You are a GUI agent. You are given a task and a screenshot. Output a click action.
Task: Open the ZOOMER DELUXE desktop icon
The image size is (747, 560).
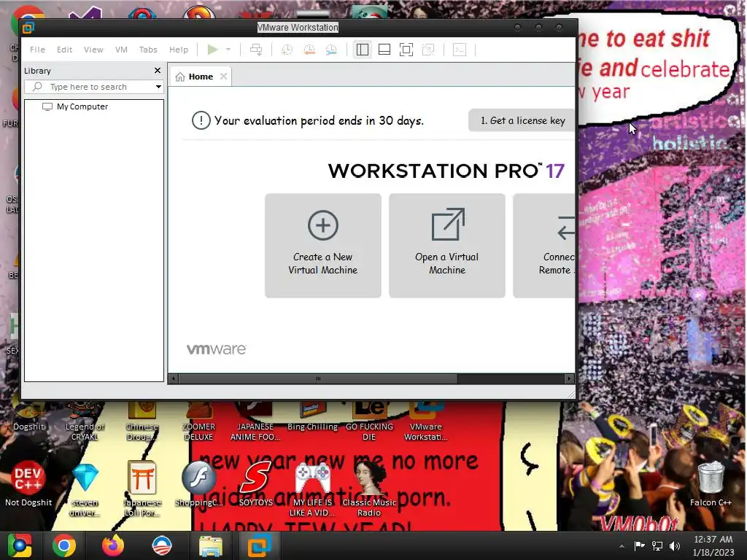click(x=198, y=421)
